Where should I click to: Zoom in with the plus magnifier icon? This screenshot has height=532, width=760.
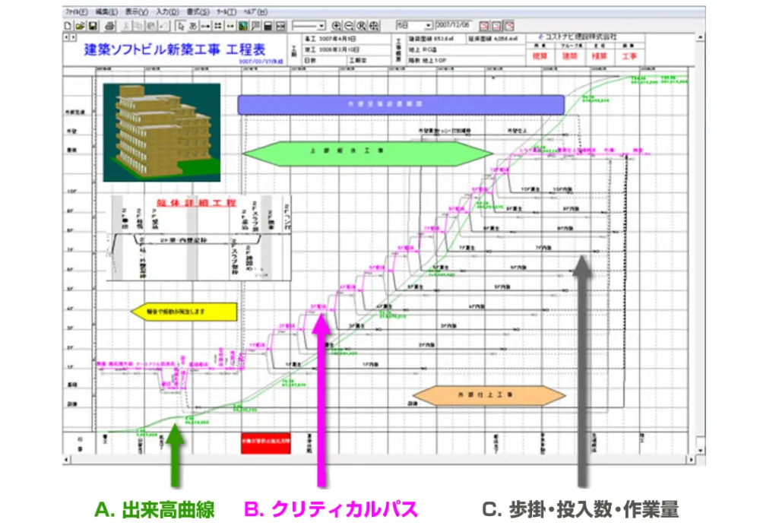point(337,24)
